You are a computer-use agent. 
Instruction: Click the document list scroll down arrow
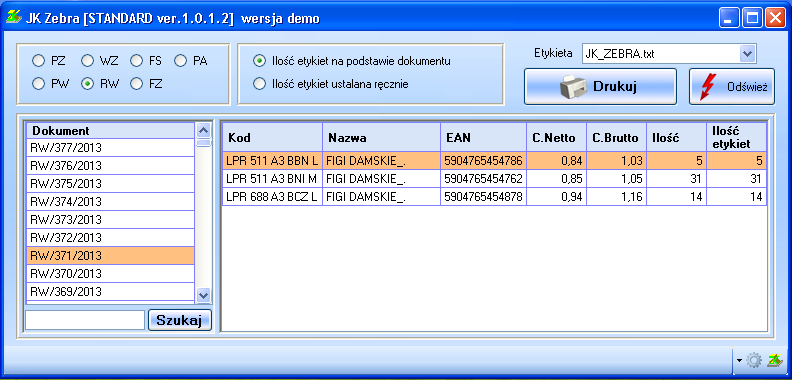(x=203, y=295)
